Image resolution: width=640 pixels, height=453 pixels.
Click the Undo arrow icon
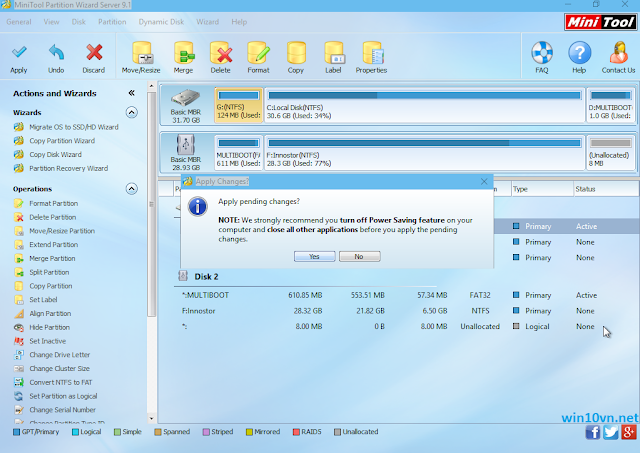coord(56,53)
